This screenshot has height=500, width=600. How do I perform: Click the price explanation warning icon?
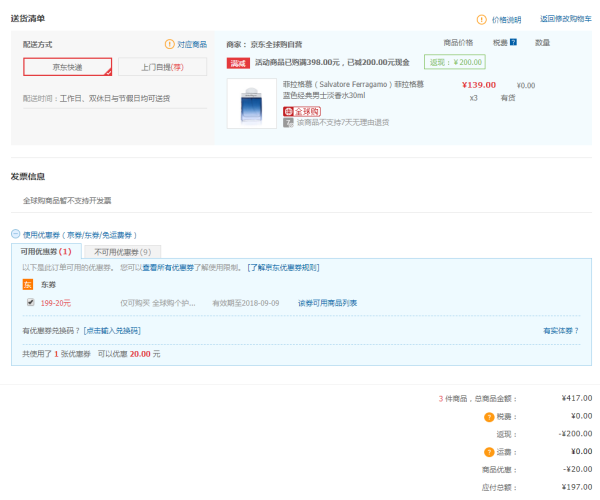pyautogui.click(x=481, y=20)
